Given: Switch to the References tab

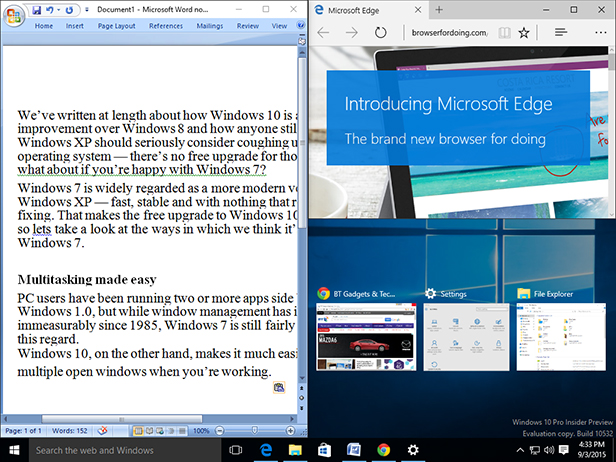Looking at the screenshot, I should 166,26.
